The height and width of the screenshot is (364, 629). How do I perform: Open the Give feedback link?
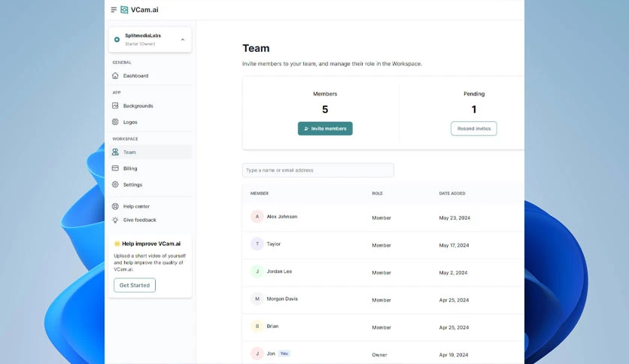pos(140,220)
